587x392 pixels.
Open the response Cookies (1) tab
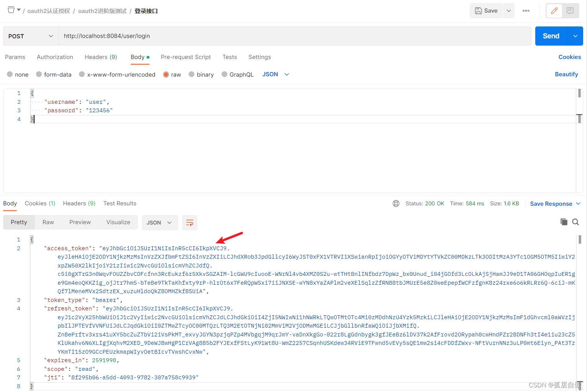click(40, 203)
